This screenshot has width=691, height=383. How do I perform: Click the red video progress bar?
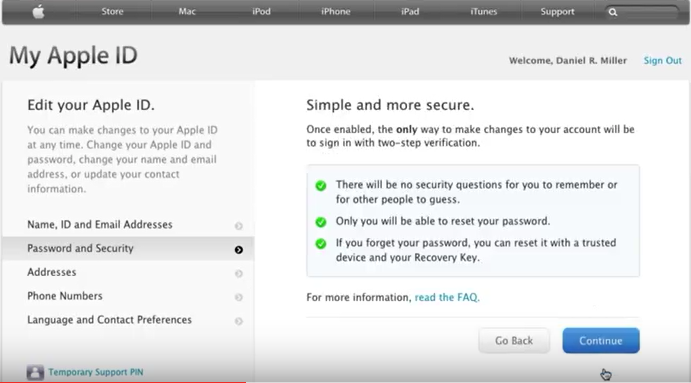point(123,382)
